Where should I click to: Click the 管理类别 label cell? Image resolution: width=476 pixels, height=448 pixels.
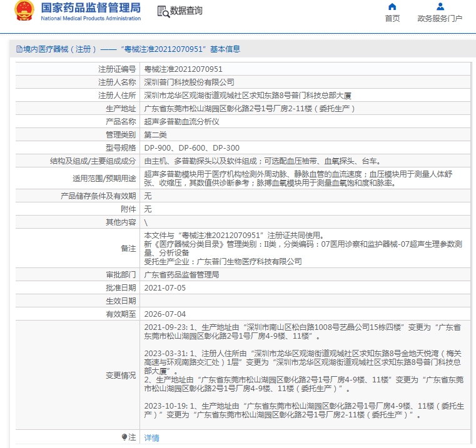click(78, 135)
